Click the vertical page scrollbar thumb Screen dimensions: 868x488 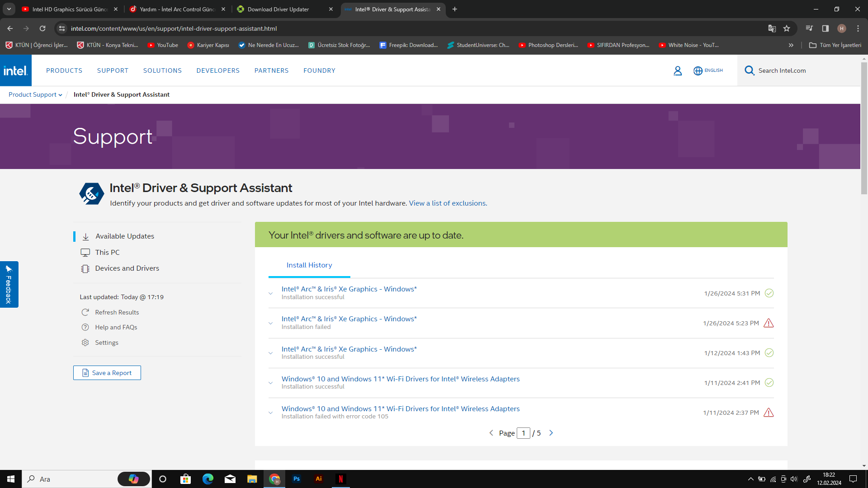point(864,129)
